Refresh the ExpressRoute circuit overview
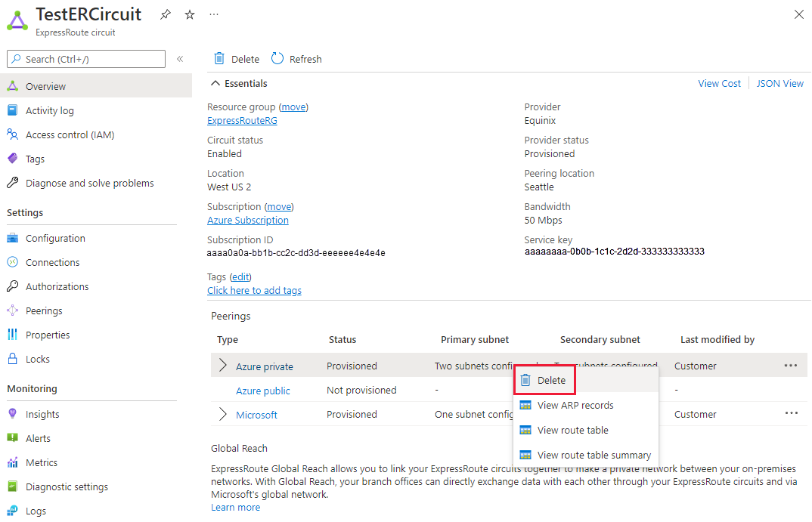This screenshot has width=812, height=522. (x=295, y=59)
